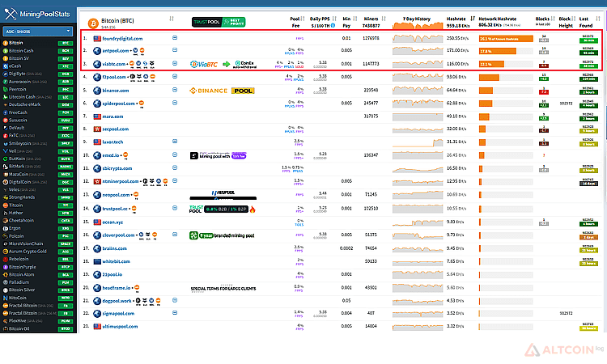Open the f2pool.com pool link
This screenshot has width=607, height=364.
click(x=114, y=77)
